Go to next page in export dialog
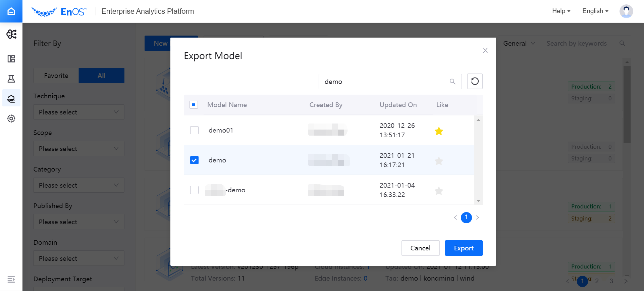This screenshot has height=291, width=644. (x=477, y=217)
